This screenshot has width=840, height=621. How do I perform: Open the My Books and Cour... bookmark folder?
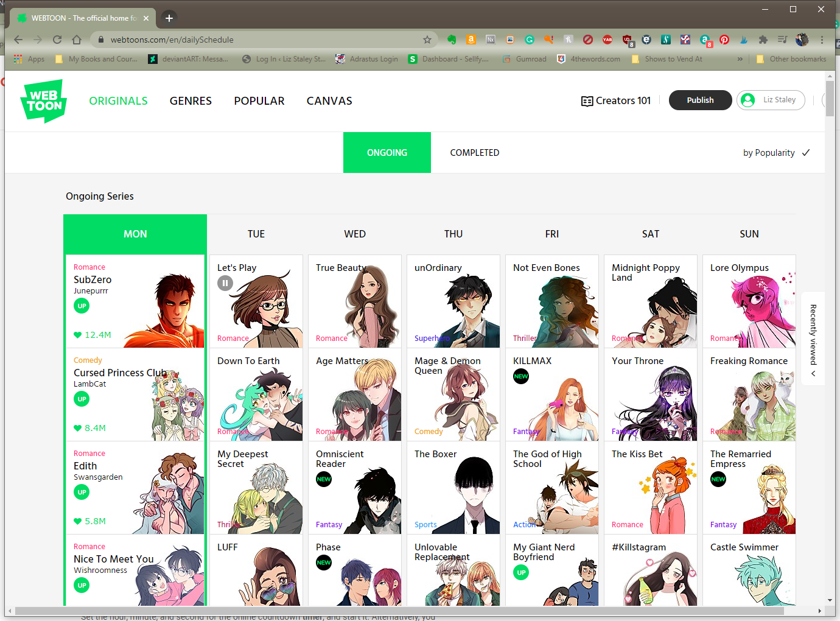96,59
